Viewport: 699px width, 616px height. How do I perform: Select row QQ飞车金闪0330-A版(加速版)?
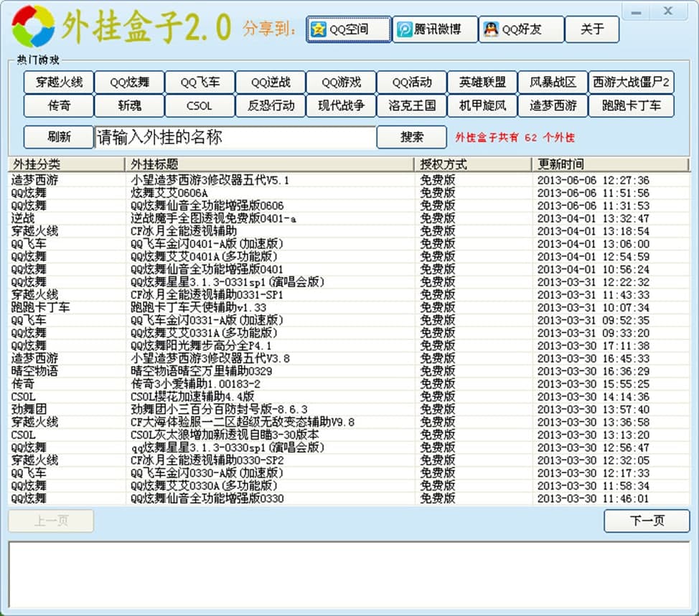click(349, 473)
